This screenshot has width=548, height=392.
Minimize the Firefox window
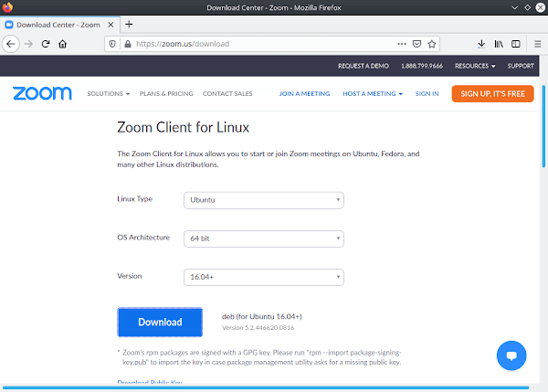coord(514,7)
